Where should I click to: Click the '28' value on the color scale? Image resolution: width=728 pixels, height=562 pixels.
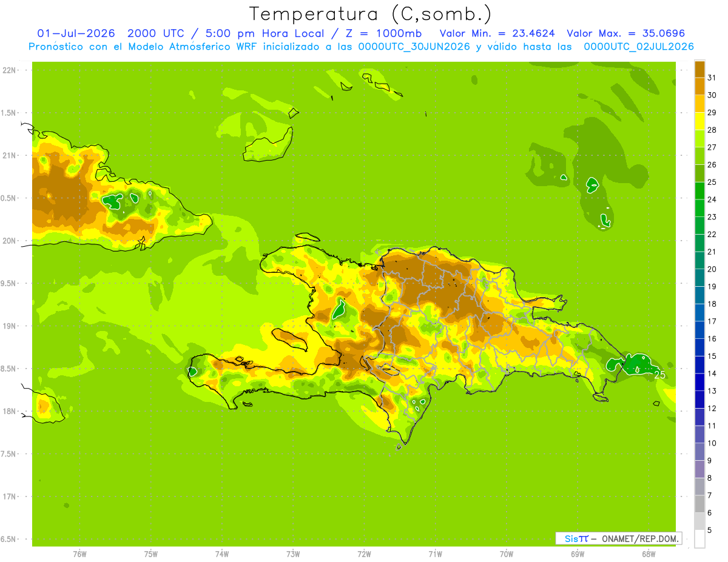tap(712, 130)
